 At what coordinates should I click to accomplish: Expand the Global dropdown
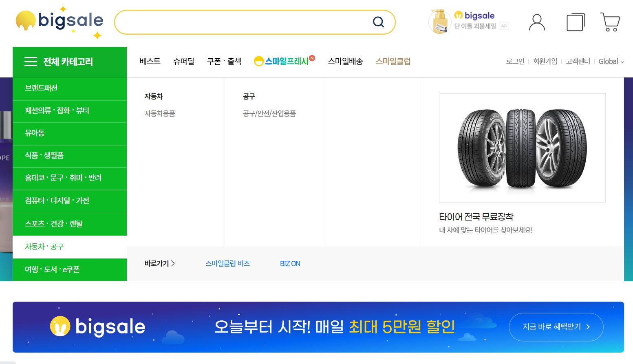(x=611, y=61)
